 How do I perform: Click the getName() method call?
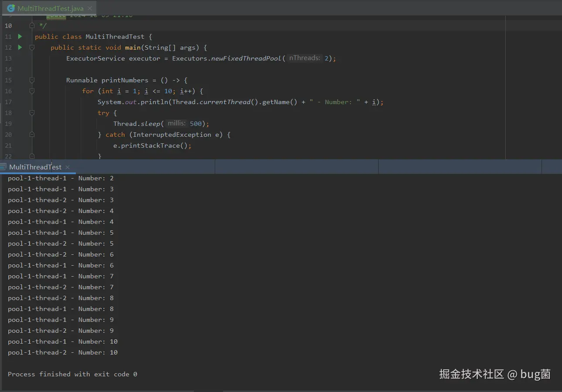(280, 102)
